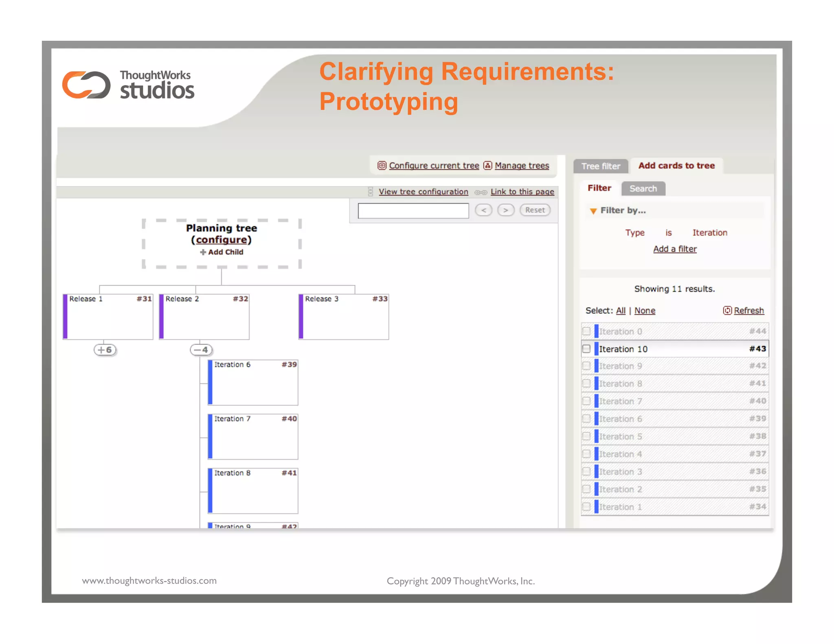834x644 pixels.
Task: Click the Reset button
Action: coord(535,210)
